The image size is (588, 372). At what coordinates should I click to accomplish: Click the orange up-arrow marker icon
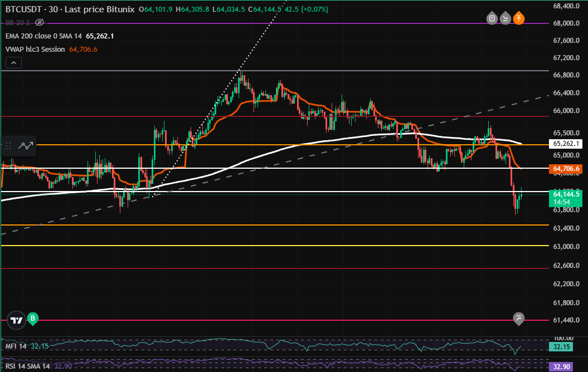point(519,18)
